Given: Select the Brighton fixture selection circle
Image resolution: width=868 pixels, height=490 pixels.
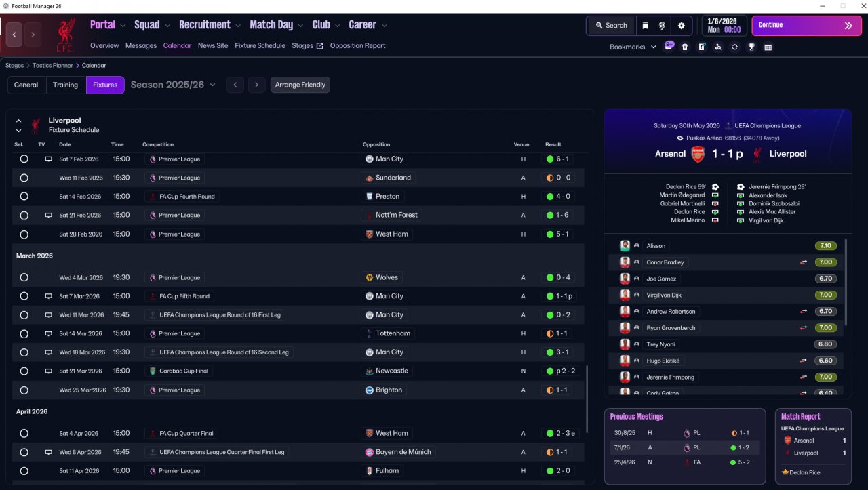Looking at the screenshot, I should pos(24,390).
